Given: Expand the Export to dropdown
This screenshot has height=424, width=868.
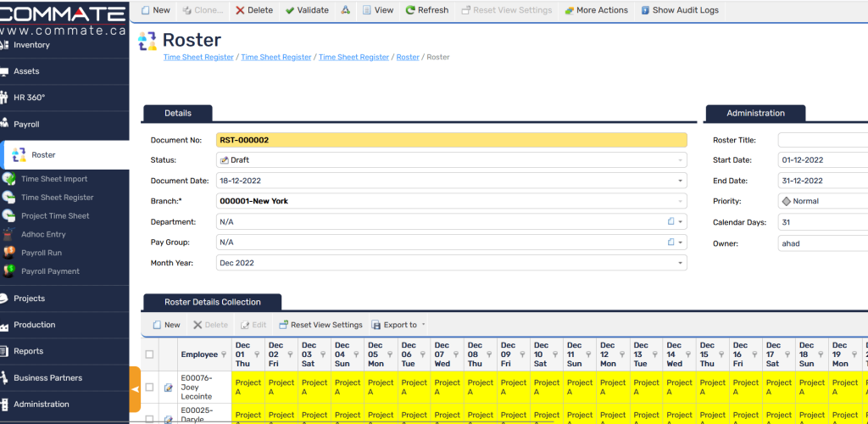Looking at the screenshot, I should coord(423,325).
